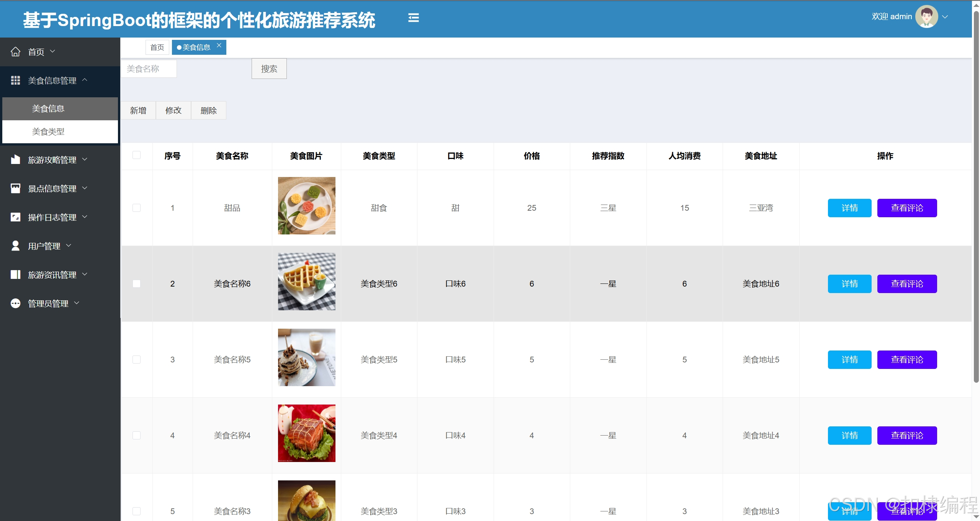Click the admin avatar picture
The width and height of the screenshot is (980, 521).
click(x=926, y=16)
